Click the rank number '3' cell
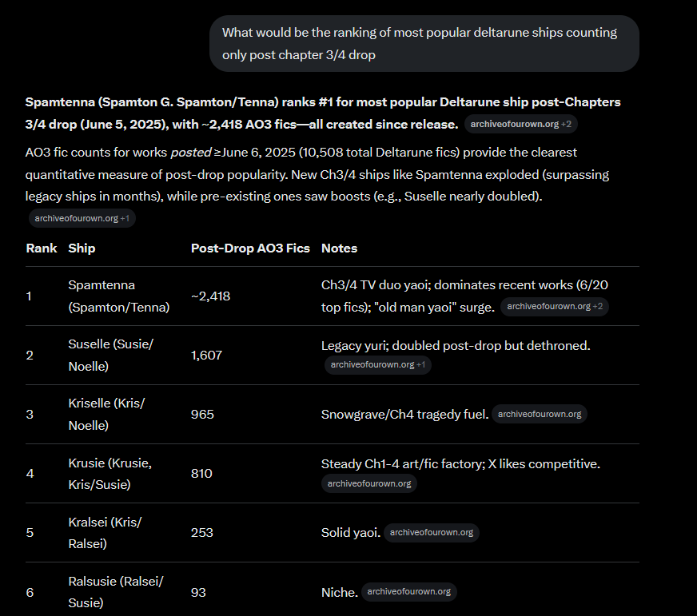Image resolution: width=697 pixels, height=616 pixels. [30, 414]
